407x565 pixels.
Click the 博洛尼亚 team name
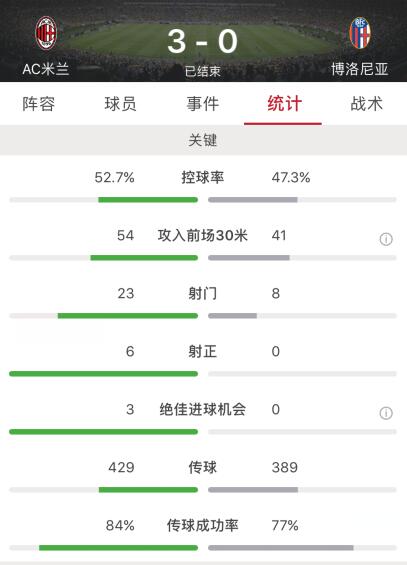tap(360, 69)
